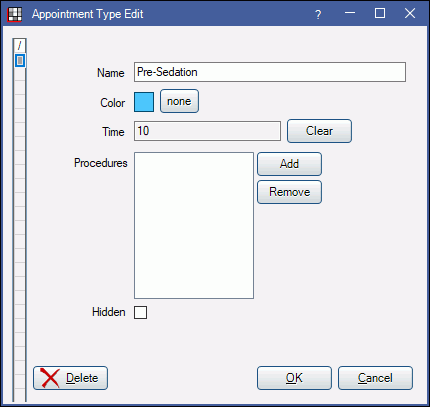This screenshot has width=430, height=407.
Task: Click the Time field showing 10
Action: point(207,131)
